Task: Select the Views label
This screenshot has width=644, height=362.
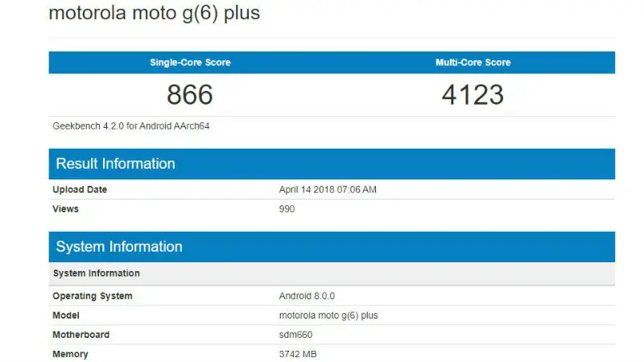Action: tap(65, 209)
